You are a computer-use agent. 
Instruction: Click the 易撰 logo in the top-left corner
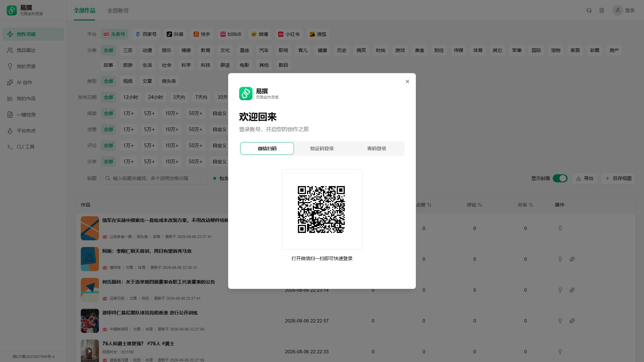point(25,10)
